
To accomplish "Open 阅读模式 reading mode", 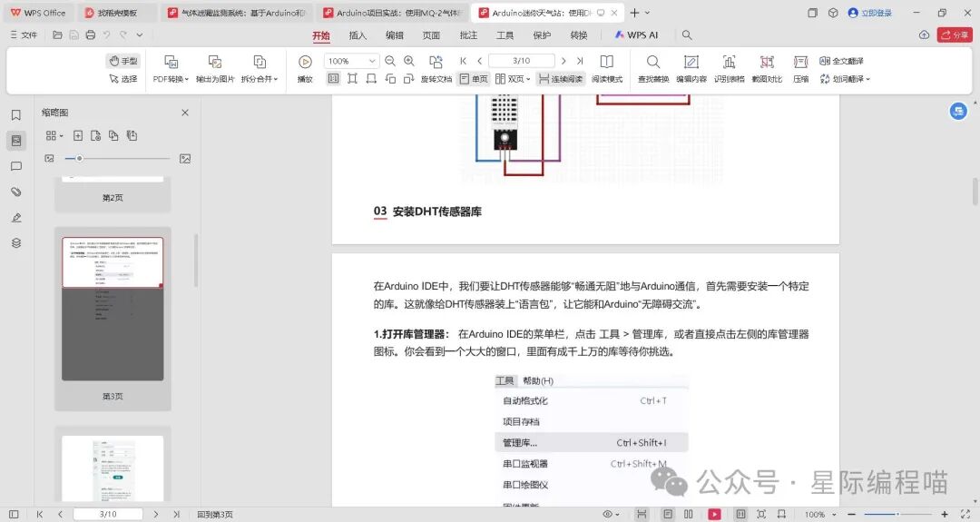I will [606, 69].
